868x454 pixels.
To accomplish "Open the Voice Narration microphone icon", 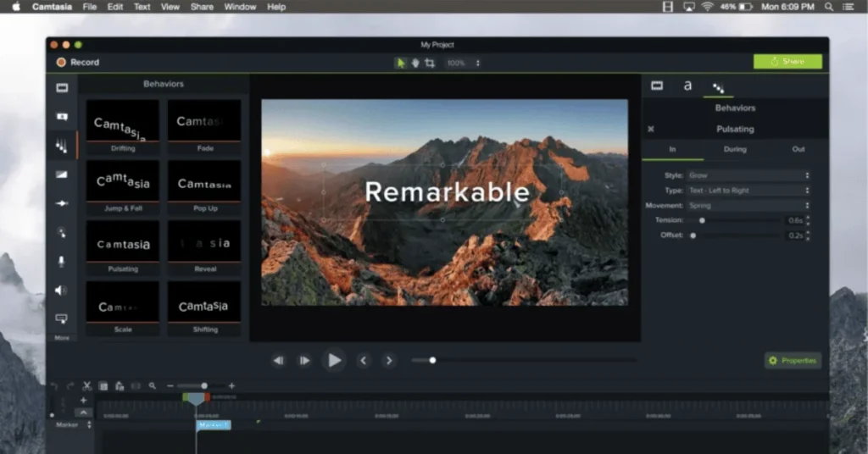I will pyautogui.click(x=61, y=261).
